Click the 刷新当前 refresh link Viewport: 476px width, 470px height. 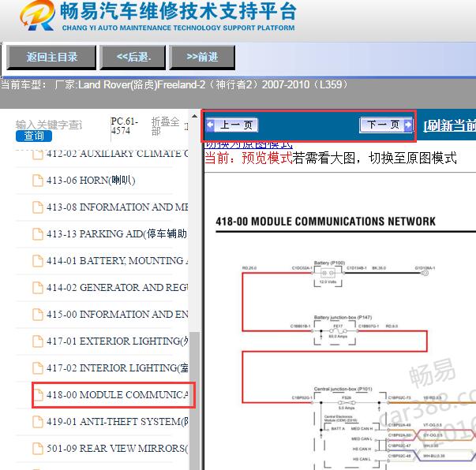click(x=450, y=125)
